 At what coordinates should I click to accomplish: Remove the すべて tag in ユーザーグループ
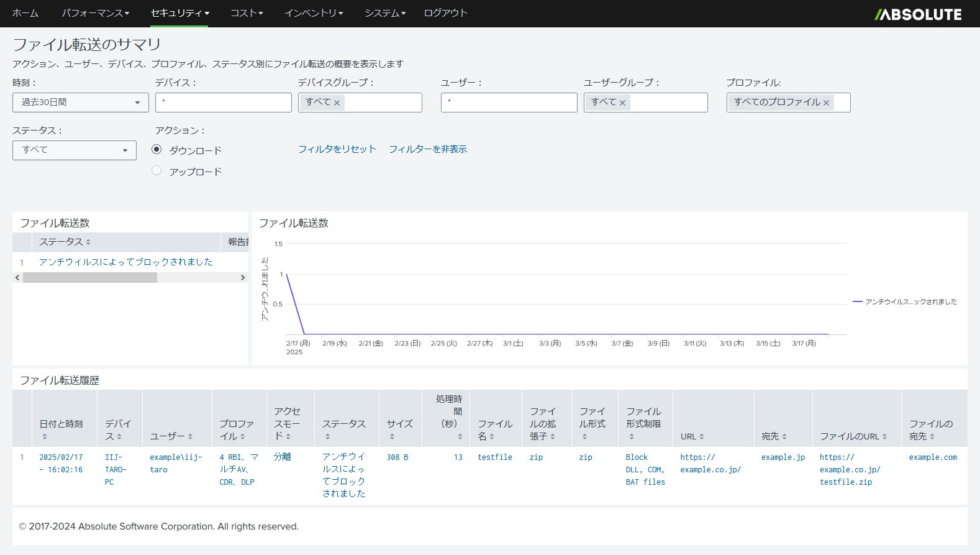(622, 103)
